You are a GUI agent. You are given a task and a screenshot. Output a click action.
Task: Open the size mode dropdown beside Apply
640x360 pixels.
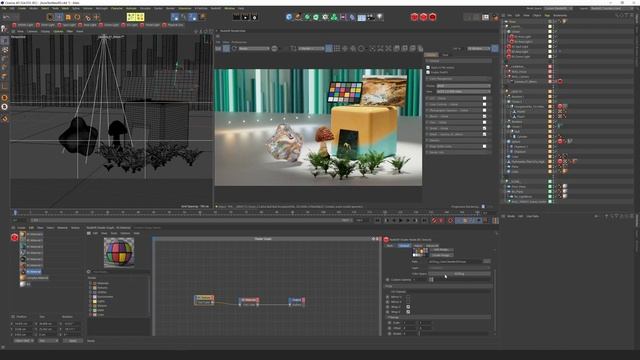(48, 340)
